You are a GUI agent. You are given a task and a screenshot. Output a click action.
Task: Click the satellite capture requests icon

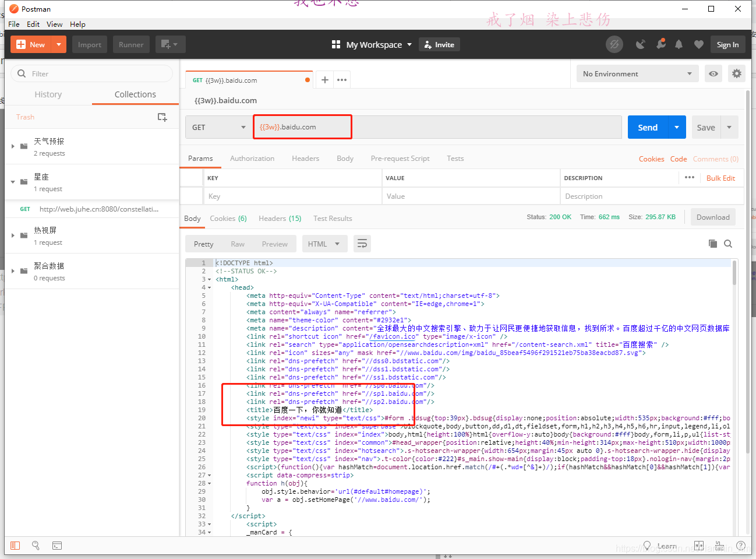point(641,44)
